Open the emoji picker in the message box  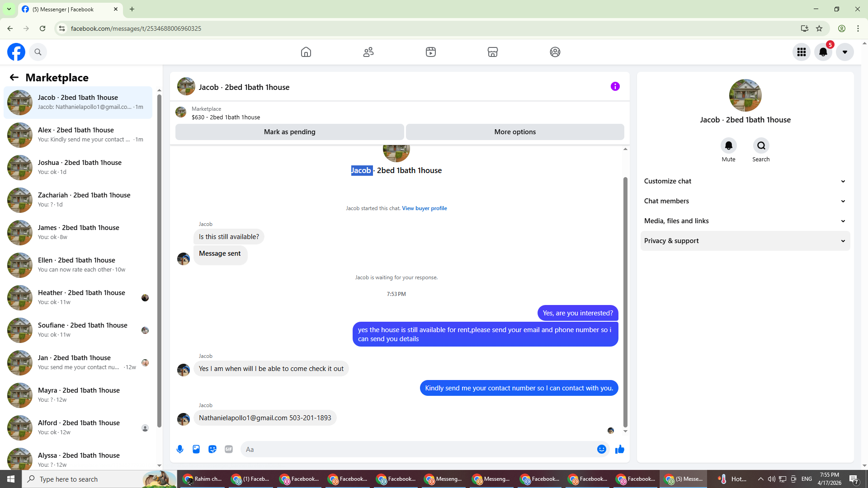pyautogui.click(x=601, y=449)
